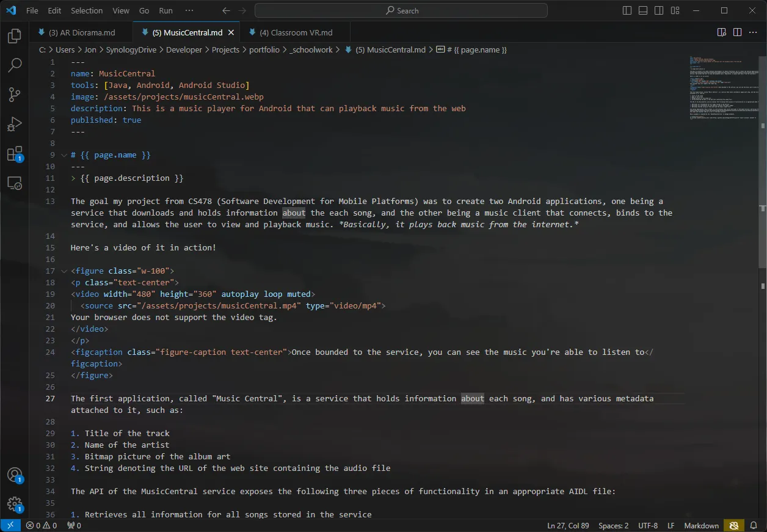Toggle the bottom Panel visibility

click(x=643, y=10)
